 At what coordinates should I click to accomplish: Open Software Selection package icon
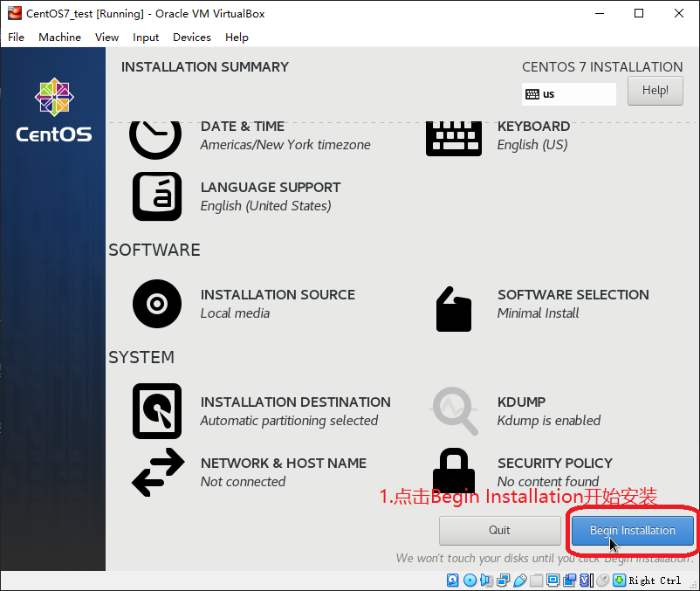454,309
